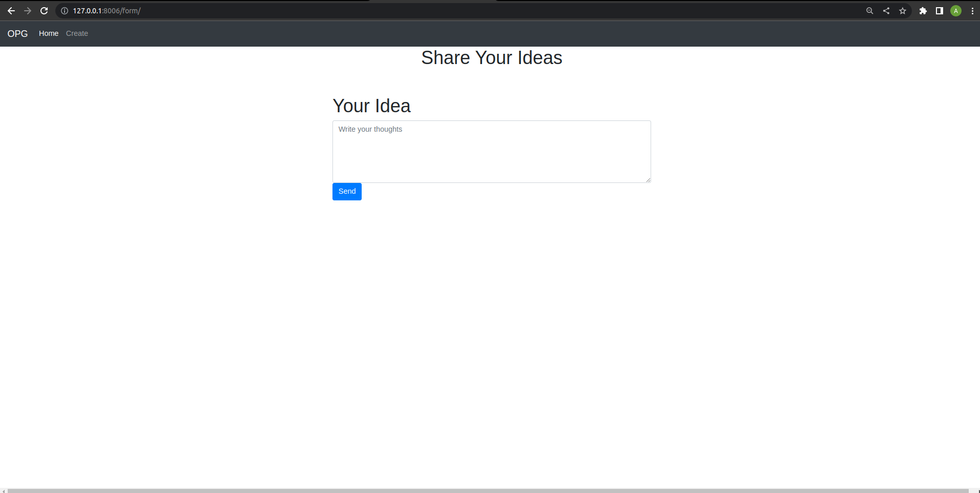Viewport: 980px width, 493px height.
Task: Open the zoom search icon near address bar
Action: click(869, 10)
